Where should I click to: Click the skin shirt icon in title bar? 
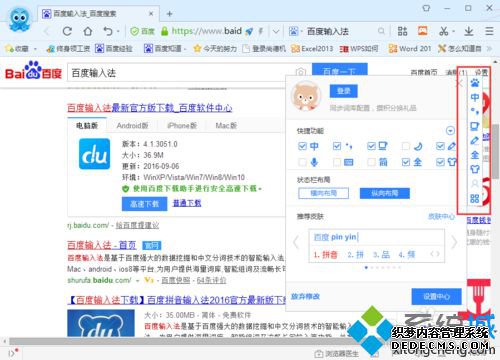pyautogui.click(x=426, y=8)
